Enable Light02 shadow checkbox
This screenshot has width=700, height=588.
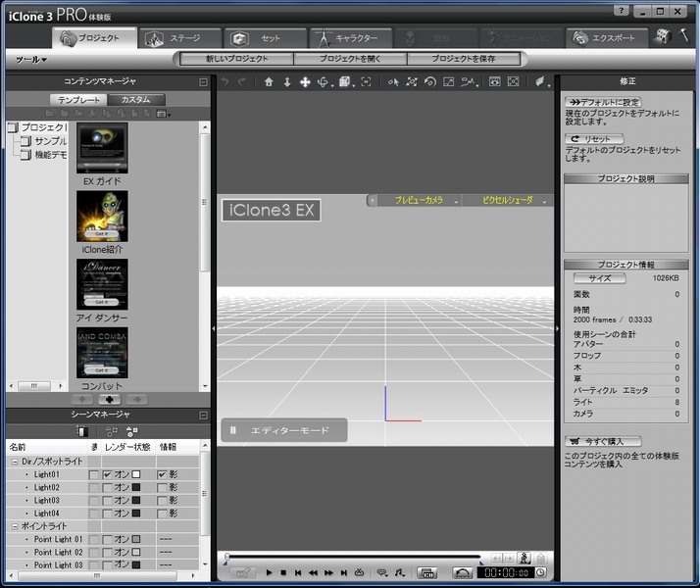point(162,488)
